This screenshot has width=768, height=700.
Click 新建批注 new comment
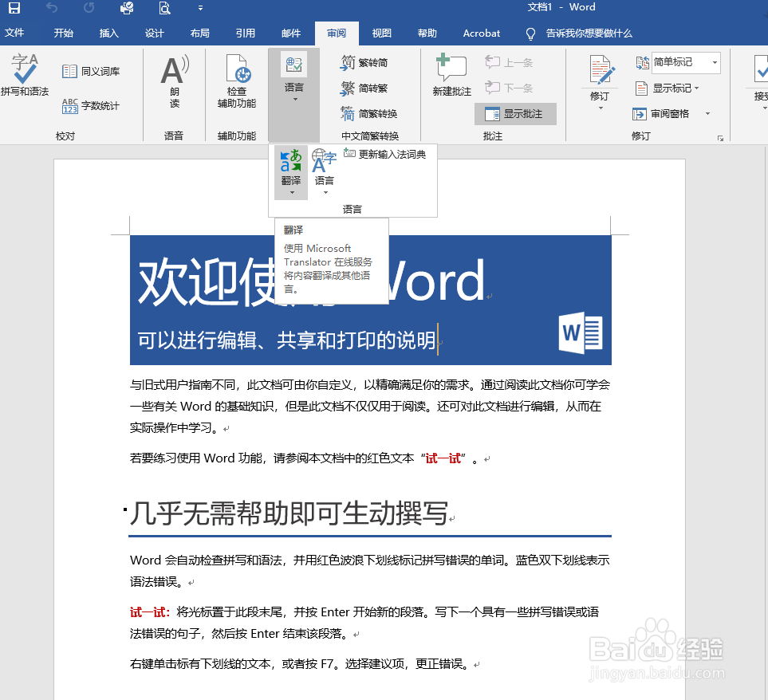[x=451, y=75]
